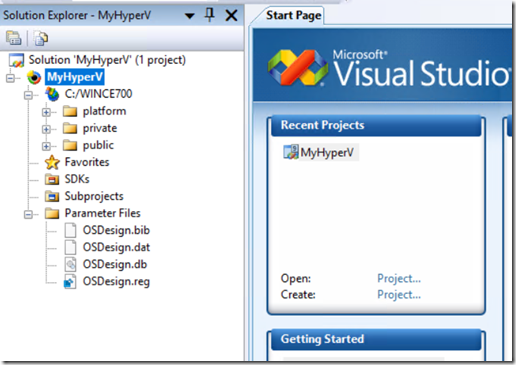
Task: Click the MyHyperV project icon in tree
Action: [34, 77]
